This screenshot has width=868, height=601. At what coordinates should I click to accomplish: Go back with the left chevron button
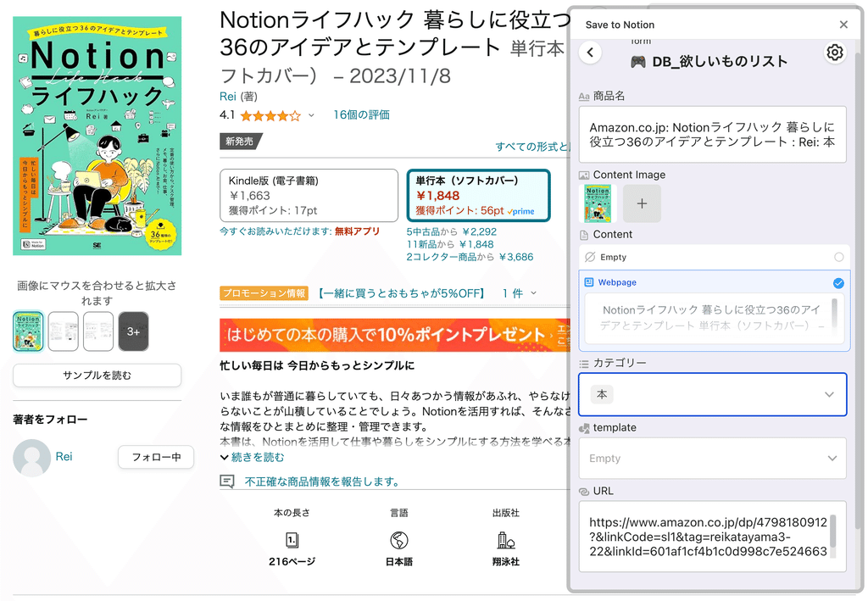coord(590,53)
